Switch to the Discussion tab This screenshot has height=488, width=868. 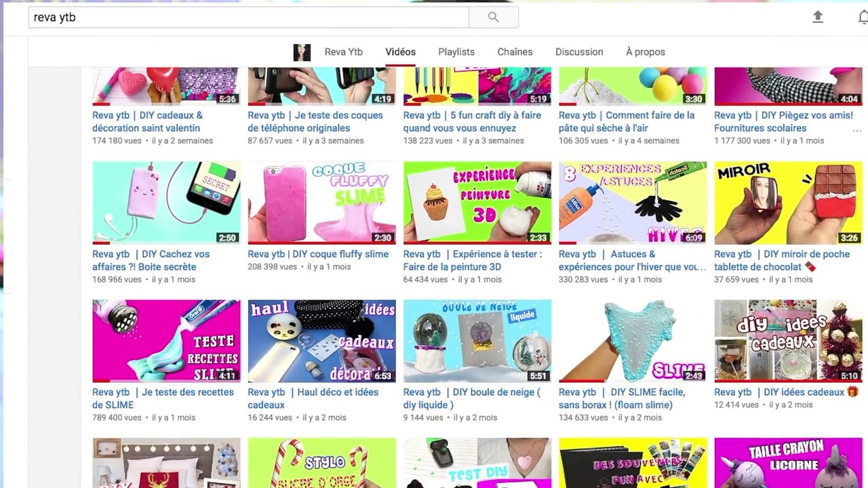(x=579, y=52)
